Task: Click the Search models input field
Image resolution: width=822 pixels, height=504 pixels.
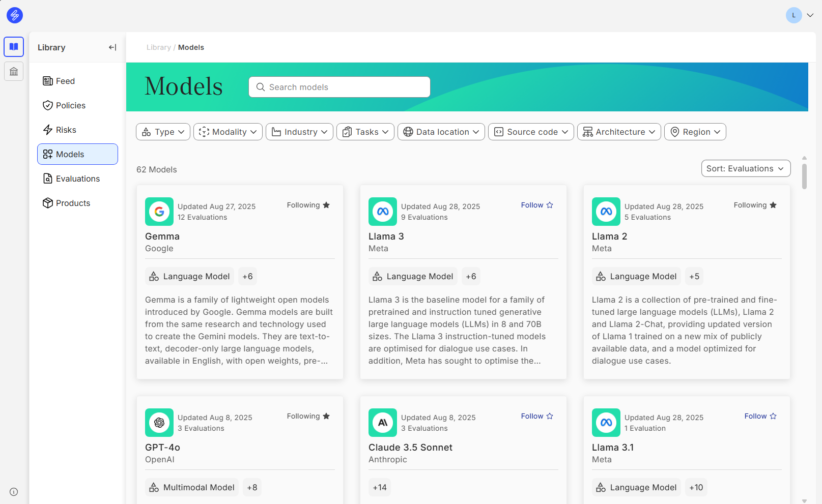Action: coord(339,87)
